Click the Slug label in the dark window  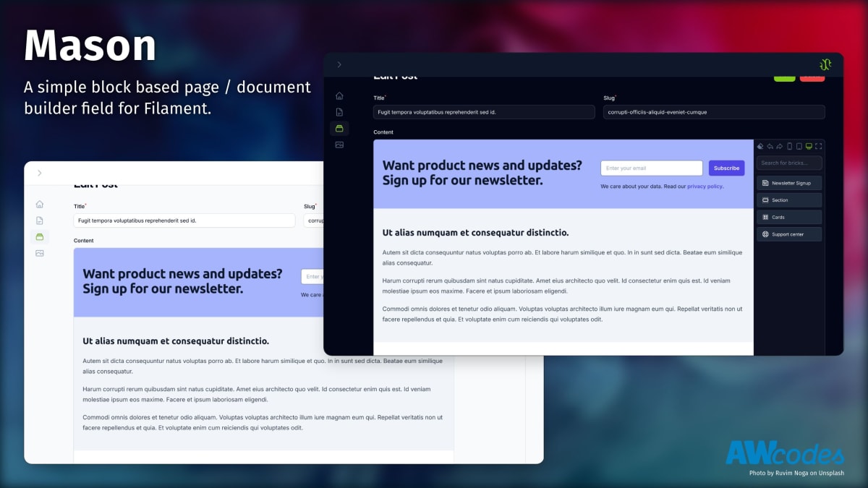click(609, 98)
